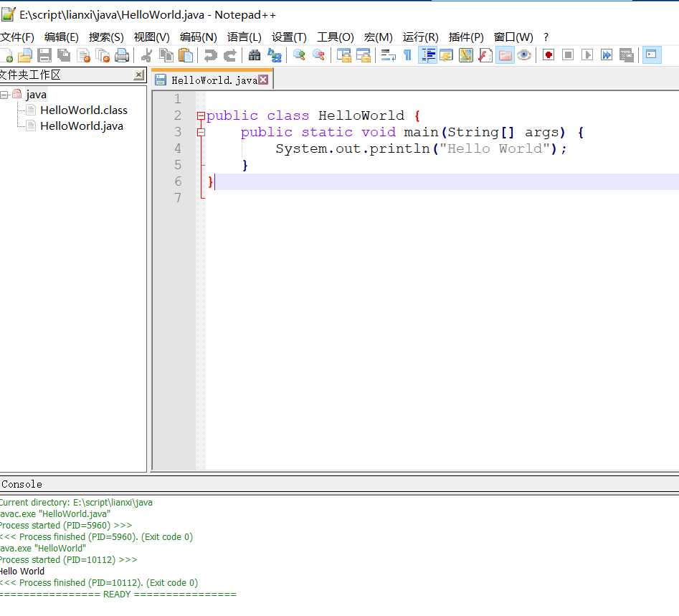Screen dimensions: 679x616
Task: Open a file with the folder icon
Action: [24, 55]
